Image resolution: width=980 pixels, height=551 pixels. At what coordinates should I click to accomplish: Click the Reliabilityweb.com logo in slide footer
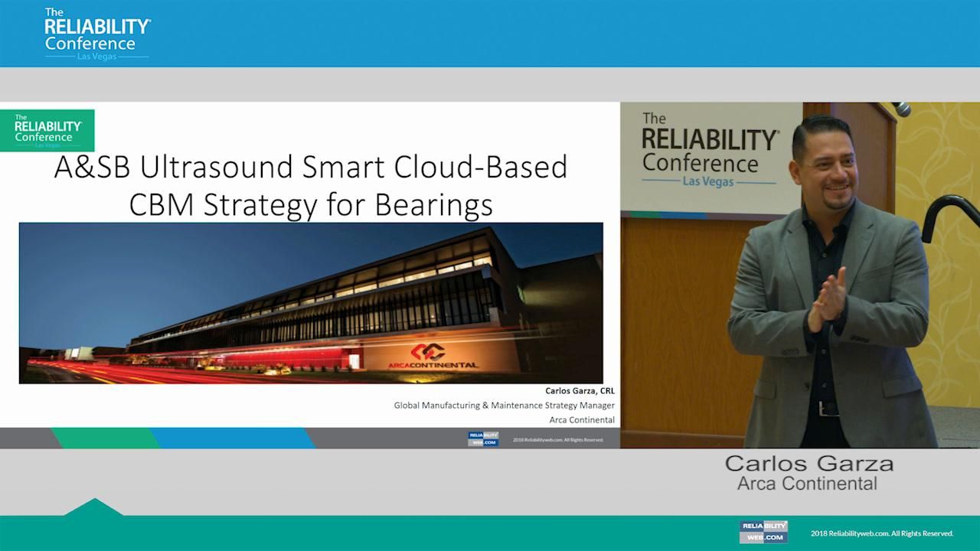pyautogui.click(x=483, y=439)
